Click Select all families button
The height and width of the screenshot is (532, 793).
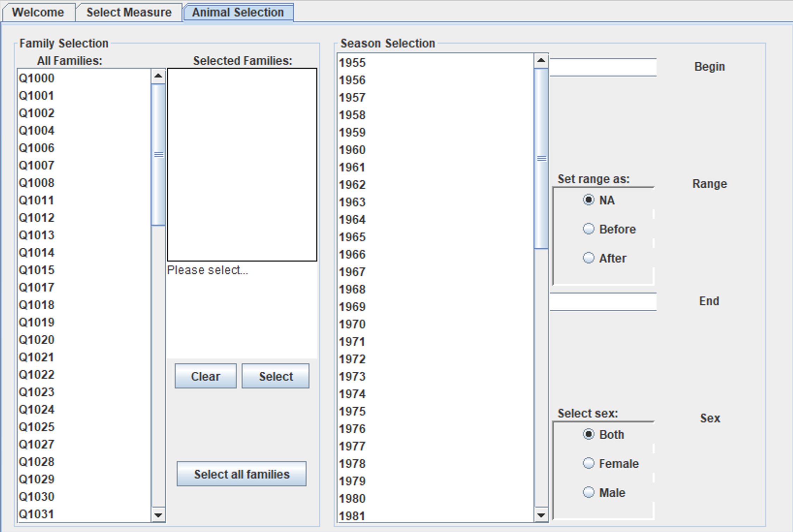pos(241,474)
